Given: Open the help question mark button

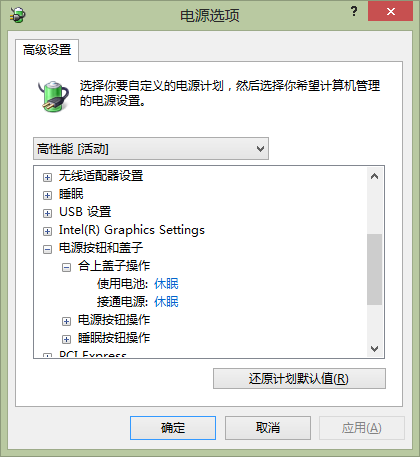Looking at the screenshot, I should click(x=354, y=12).
